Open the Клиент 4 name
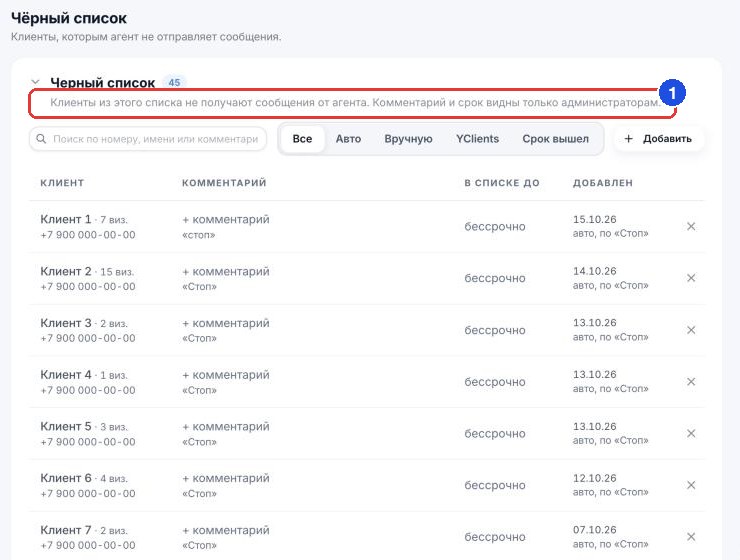This screenshot has height=560, width=740. point(66,375)
